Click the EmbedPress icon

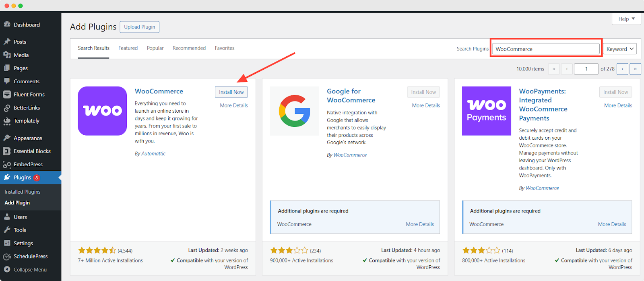[7, 164]
